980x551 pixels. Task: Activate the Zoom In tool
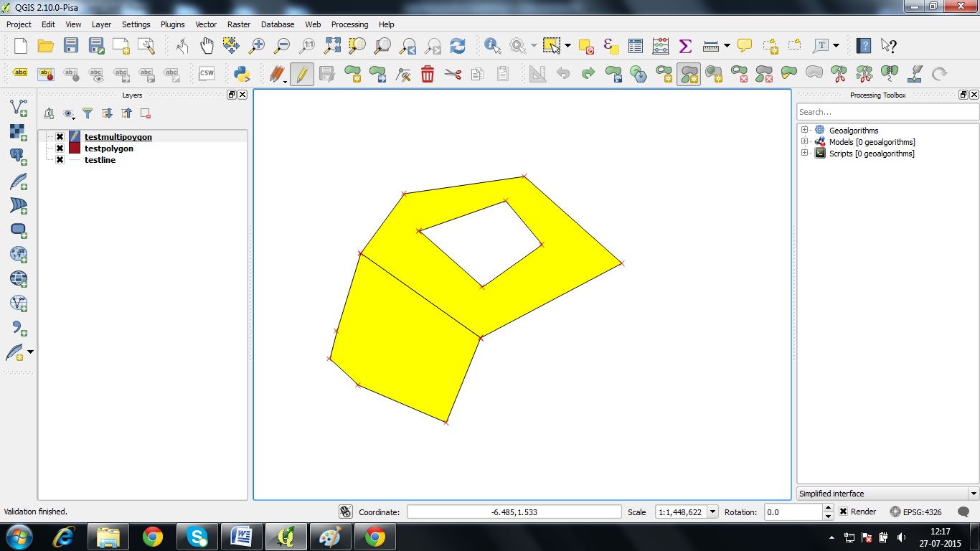coord(258,45)
